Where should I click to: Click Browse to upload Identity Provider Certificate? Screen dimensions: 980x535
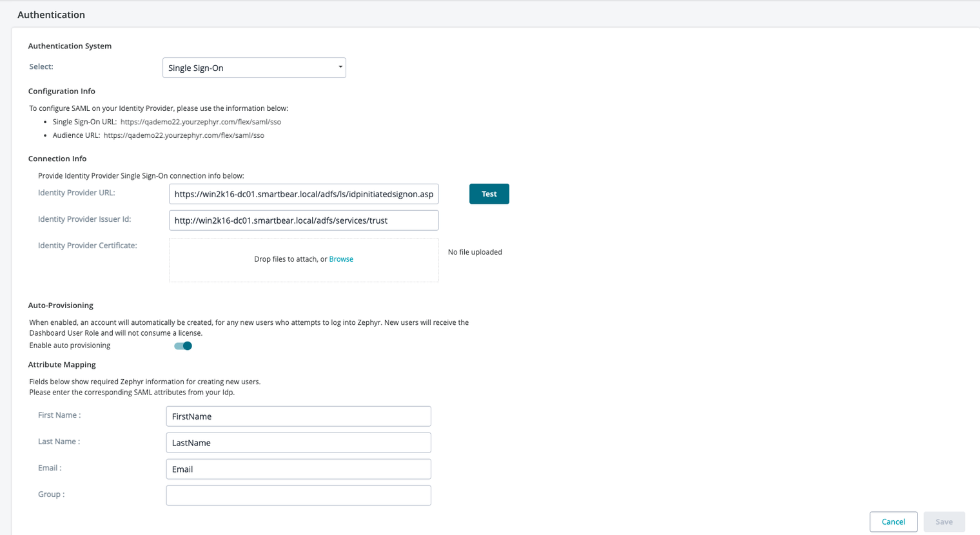tap(341, 258)
